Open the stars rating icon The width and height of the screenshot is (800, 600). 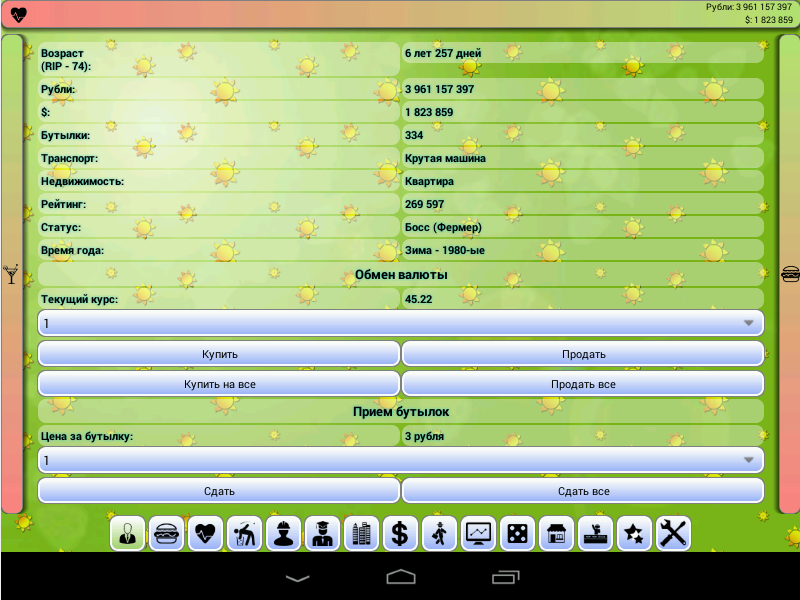(634, 534)
